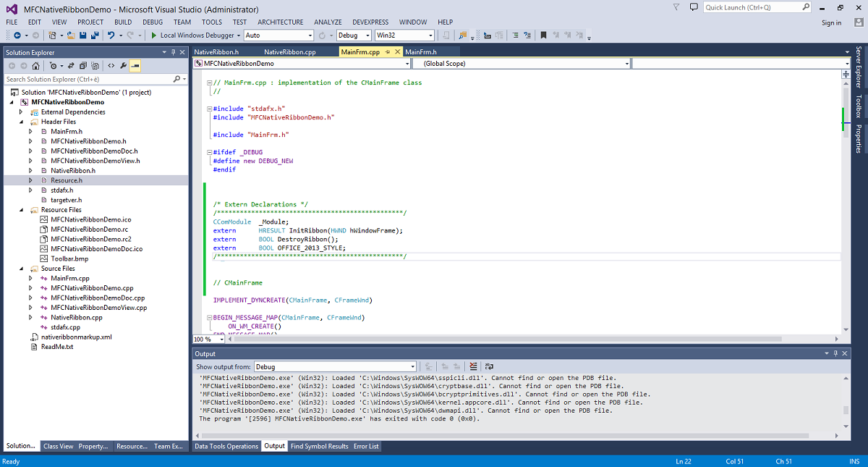868x467 pixels.
Task: Toggle Word Wrap in Output panel
Action: 490,366
